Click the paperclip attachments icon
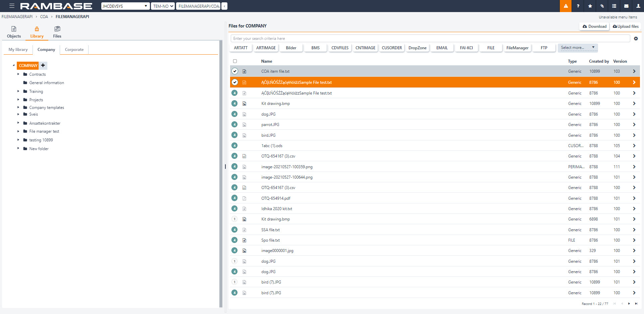Viewport: 644px width, 314px height. [602, 6]
